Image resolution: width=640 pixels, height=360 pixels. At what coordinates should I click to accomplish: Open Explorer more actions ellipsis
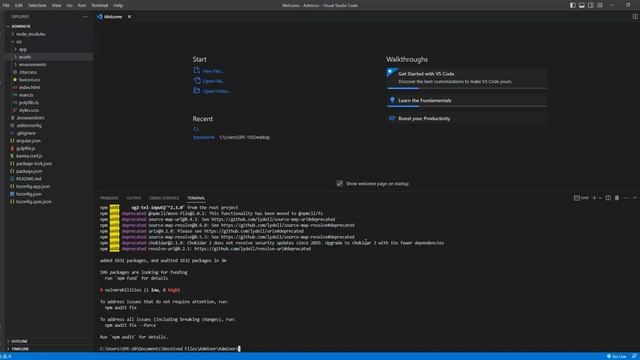[x=85, y=17]
